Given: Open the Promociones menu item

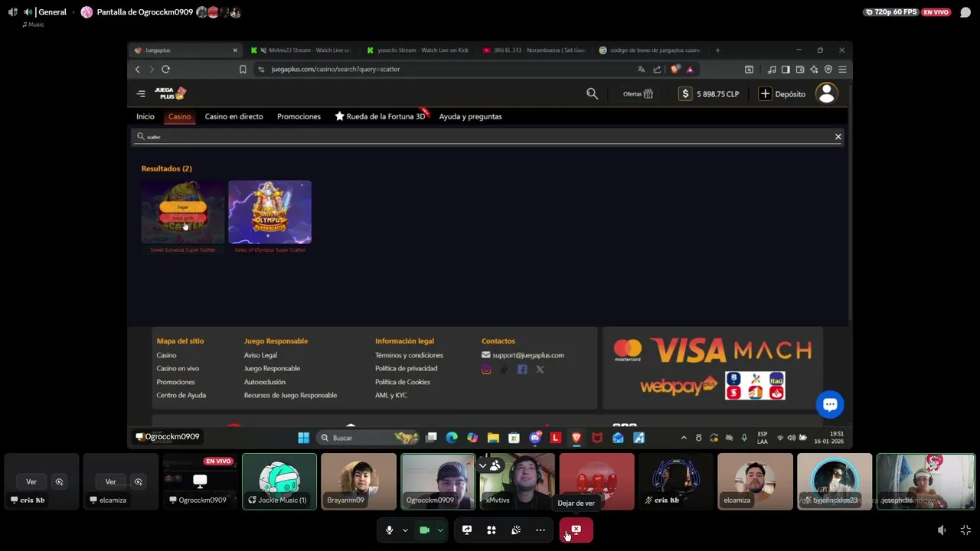Looking at the screenshot, I should [299, 116].
